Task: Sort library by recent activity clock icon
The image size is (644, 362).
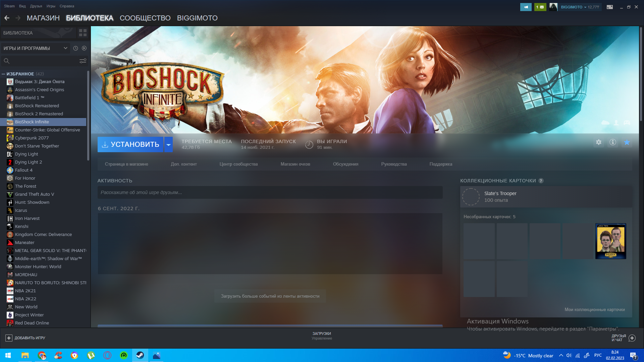Action: 75,48
